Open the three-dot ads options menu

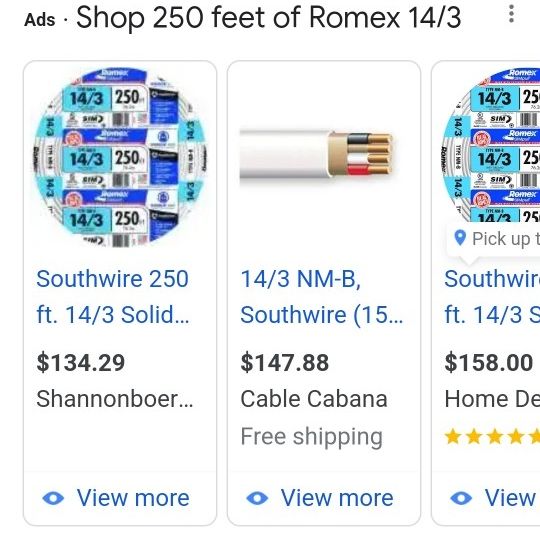pos(511,14)
